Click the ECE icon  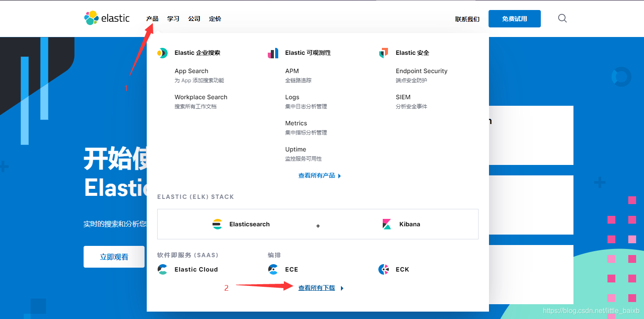coord(273,269)
